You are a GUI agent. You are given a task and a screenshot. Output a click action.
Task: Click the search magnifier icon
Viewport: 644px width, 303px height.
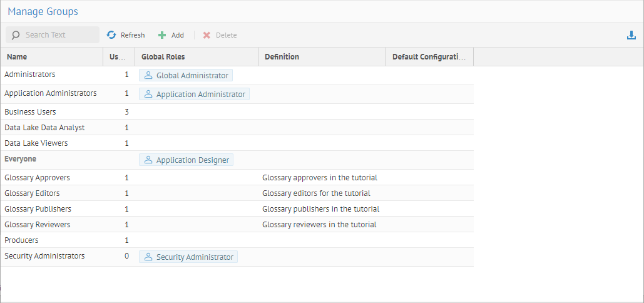pos(16,35)
